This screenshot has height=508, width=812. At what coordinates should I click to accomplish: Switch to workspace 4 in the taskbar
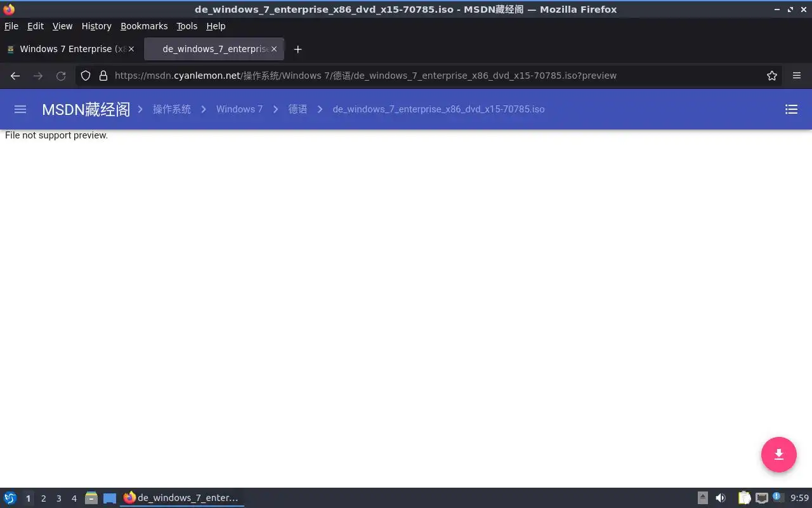(74, 498)
